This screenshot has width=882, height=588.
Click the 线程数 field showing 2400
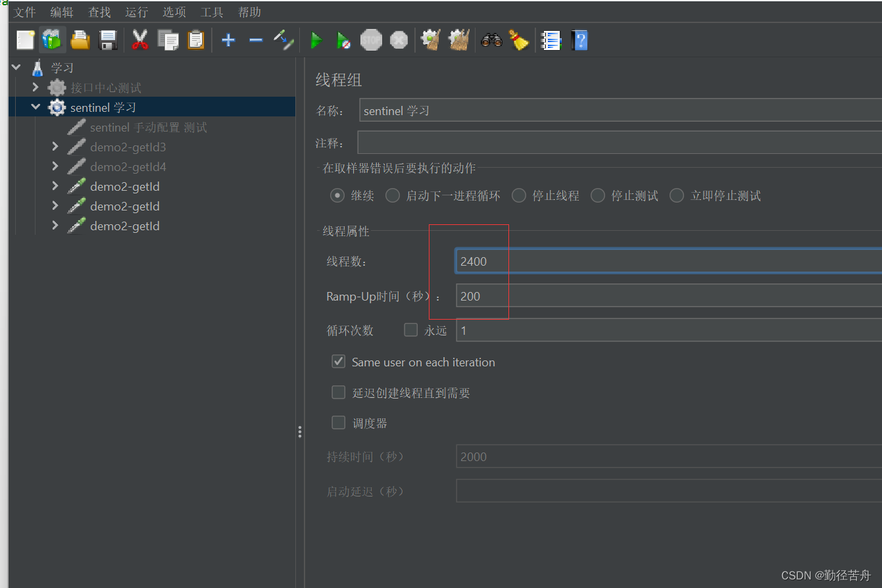[669, 261]
